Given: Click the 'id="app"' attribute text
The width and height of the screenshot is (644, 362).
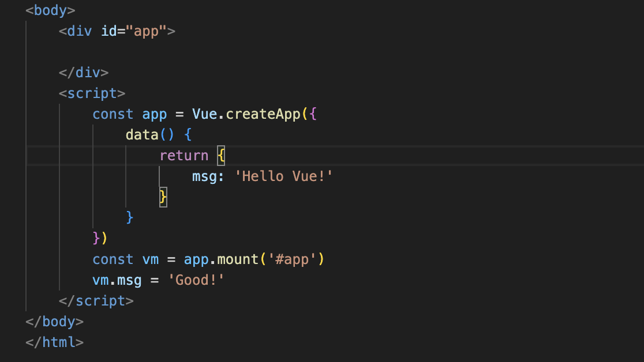Looking at the screenshot, I should coord(133,31).
